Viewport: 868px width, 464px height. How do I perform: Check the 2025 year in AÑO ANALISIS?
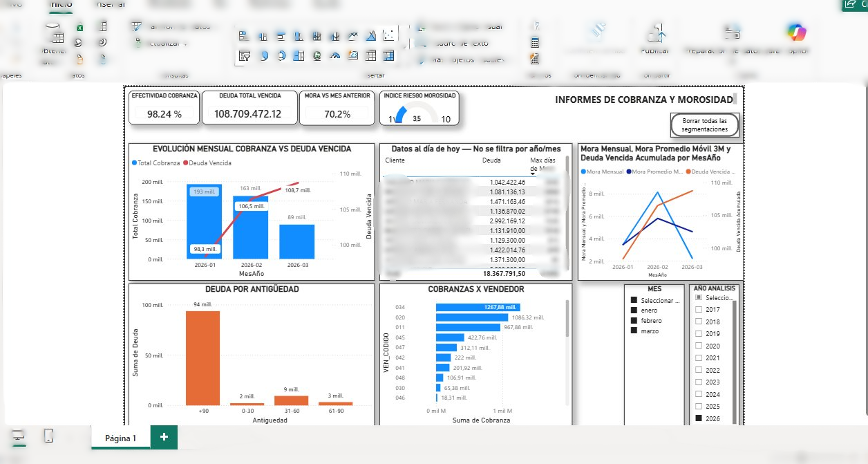coord(699,406)
